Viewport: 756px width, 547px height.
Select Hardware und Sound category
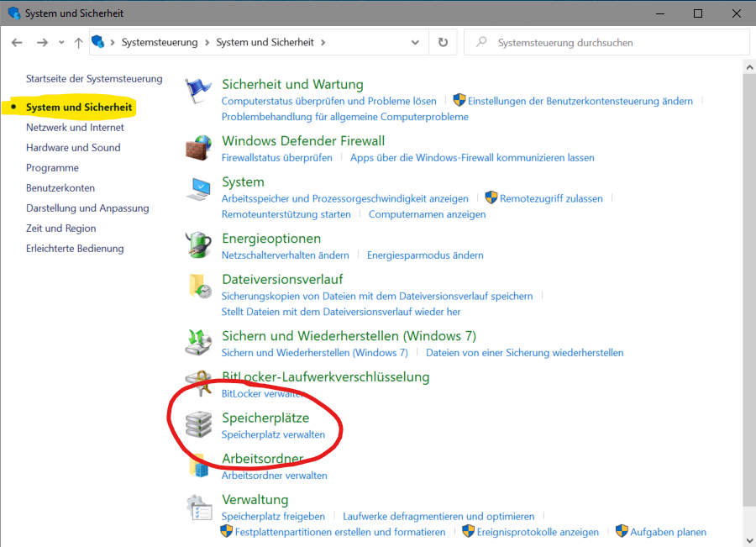coord(73,148)
